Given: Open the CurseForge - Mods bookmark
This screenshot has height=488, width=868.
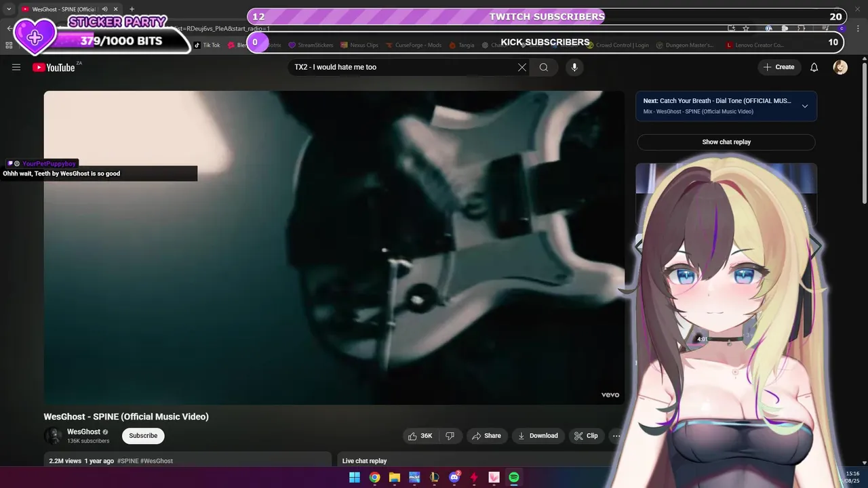Looking at the screenshot, I should [x=414, y=45].
